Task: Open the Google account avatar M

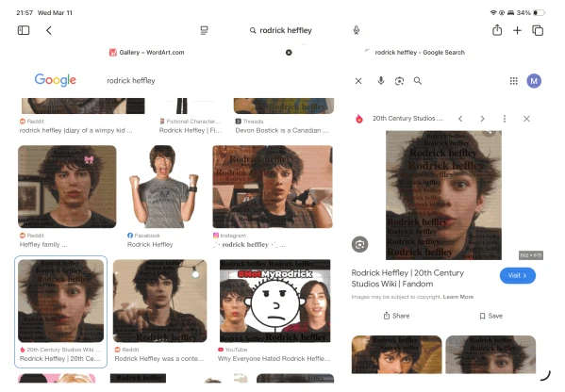Action: click(534, 81)
